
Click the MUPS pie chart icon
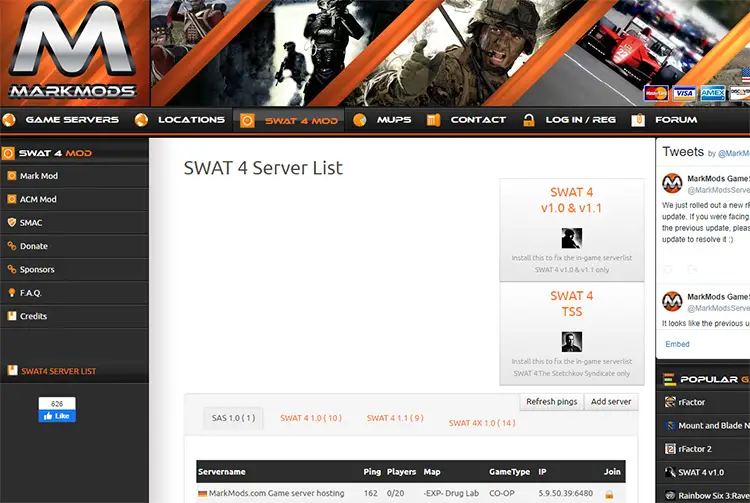360,120
